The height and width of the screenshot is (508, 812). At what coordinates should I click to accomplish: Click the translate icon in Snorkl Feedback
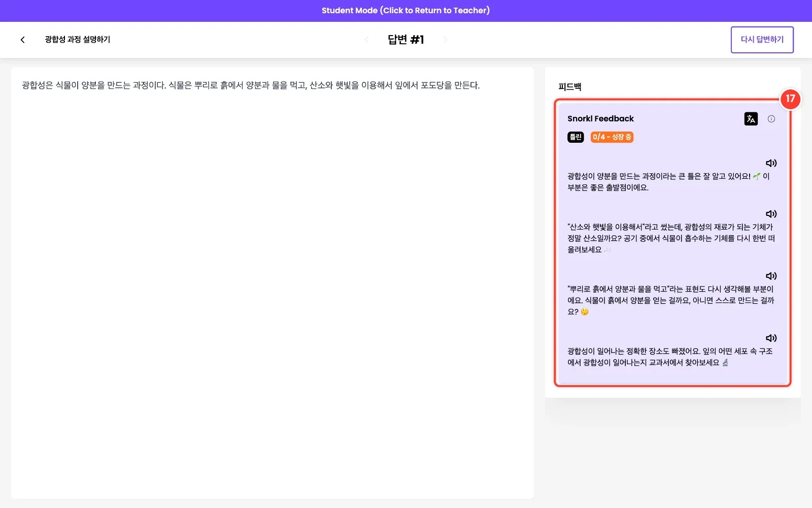(751, 119)
